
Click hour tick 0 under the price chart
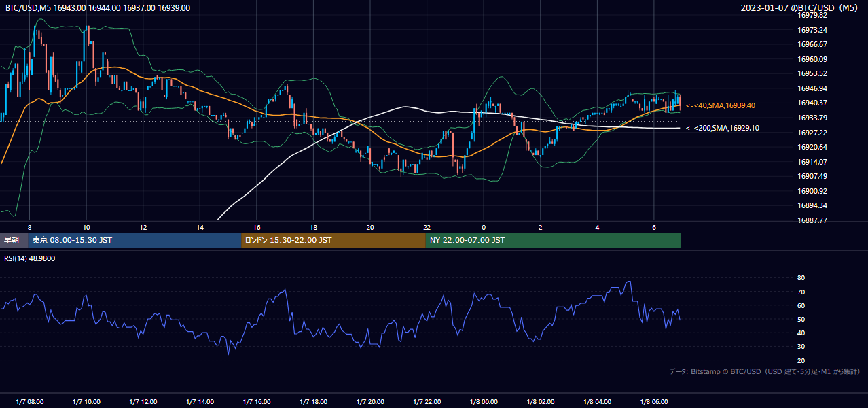click(x=484, y=226)
